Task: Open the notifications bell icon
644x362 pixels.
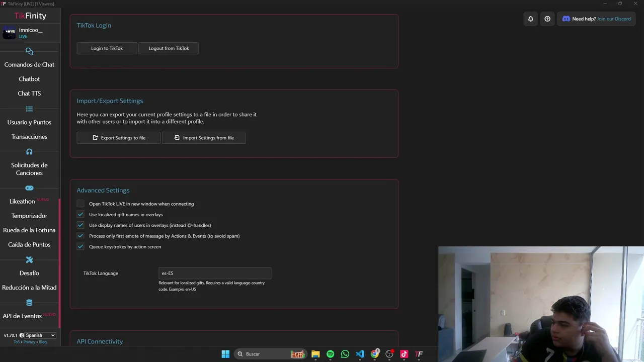Action: [x=530, y=19]
